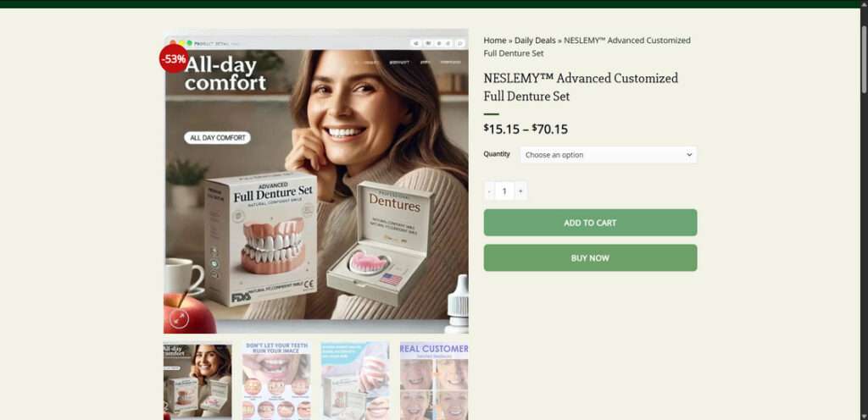
Task: Open the Quantity 'Choose an option' dropdown
Action: pyautogui.click(x=609, y=155)
